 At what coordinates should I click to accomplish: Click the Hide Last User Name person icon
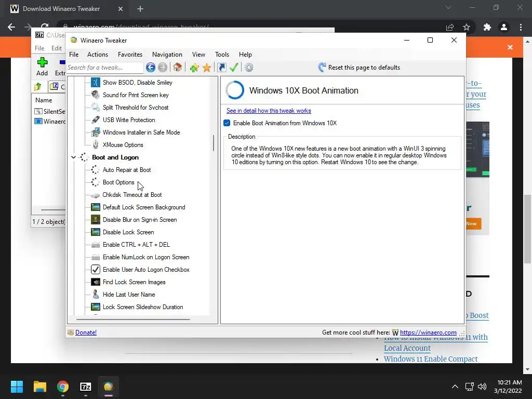point(96,295)
